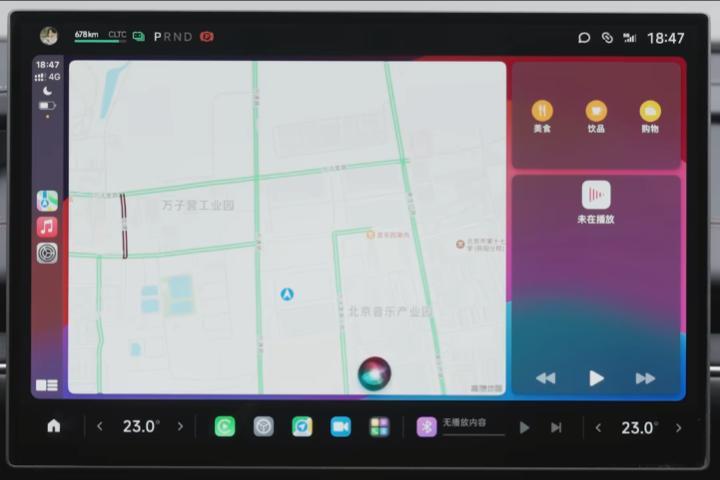Activate the Siri orb on the map
The image size is (720, 480).
pyautogui.click(x=375, y=374)
